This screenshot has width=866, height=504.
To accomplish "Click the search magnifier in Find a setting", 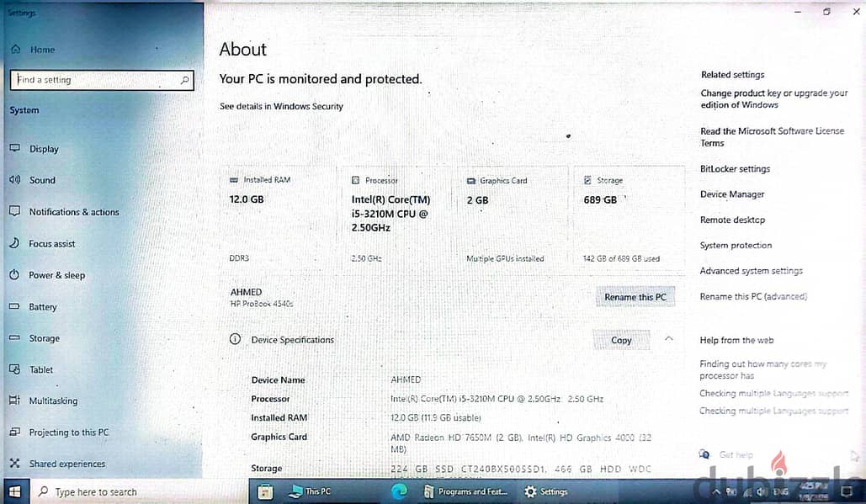I will (x=185, y=80).
